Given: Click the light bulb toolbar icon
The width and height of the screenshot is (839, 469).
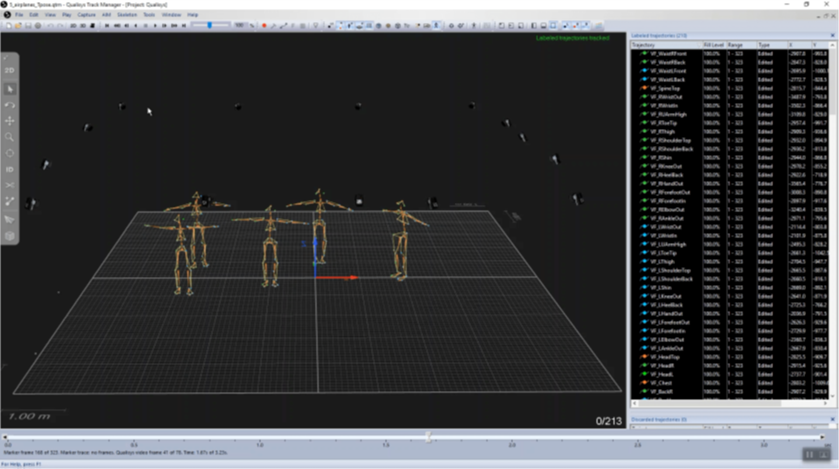Looking at the screenshot, I should coord(316,26).
